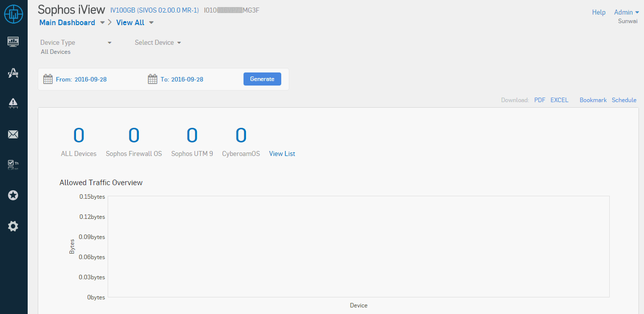This screenshot has height=314, width=644.
Task: Click the Allowed Traffic chart plot area
Action: click(359, 247)
